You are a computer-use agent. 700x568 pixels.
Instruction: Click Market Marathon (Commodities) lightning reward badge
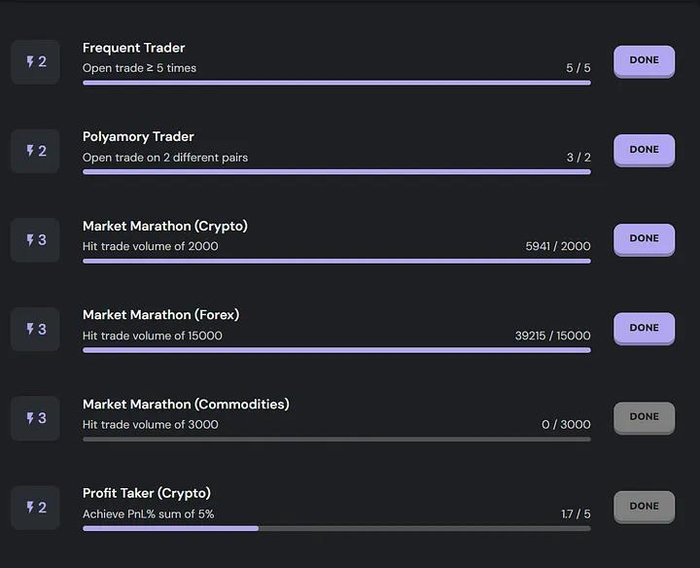point(36,418)
